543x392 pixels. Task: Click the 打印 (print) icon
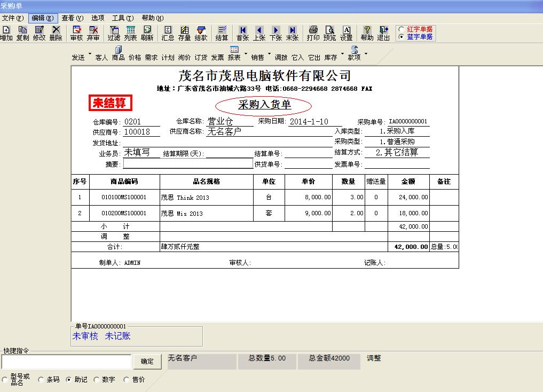tap(313, 33)
